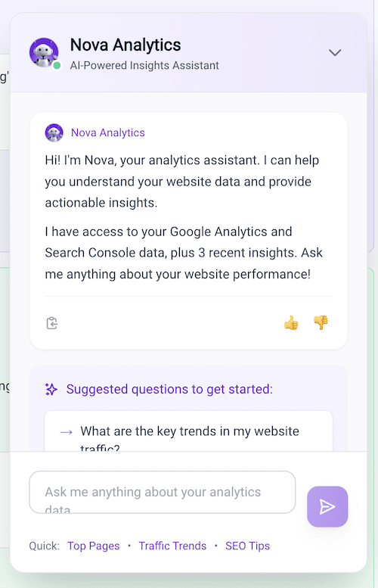Click the Nova welcome message text
Screen dimensions: 378x588
pyautogui.click(x=184, y=217)
